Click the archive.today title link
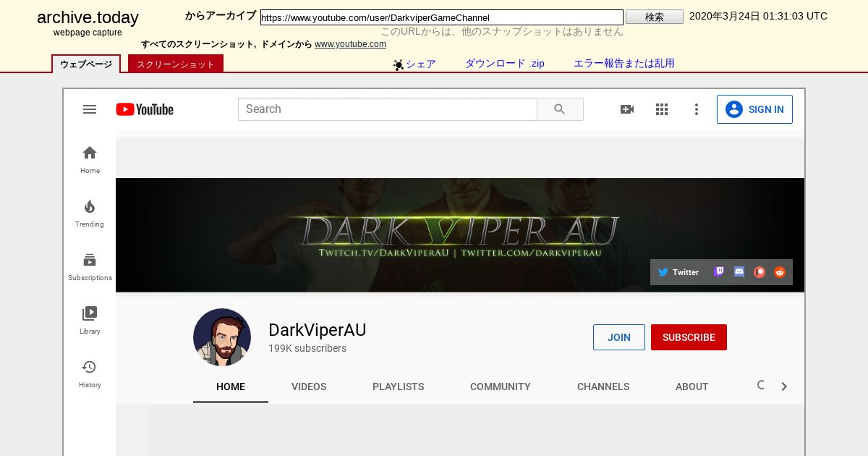The image size is (868, 456). coord(88,18)
